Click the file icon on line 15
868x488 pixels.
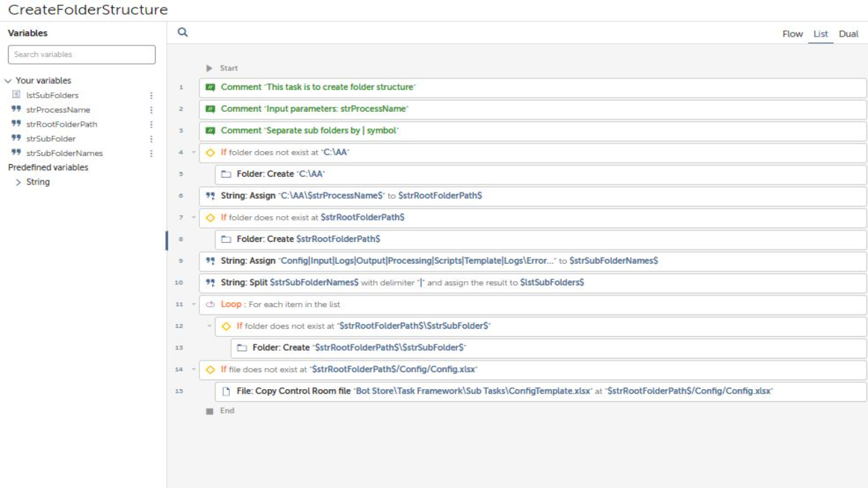coord(226,391)
